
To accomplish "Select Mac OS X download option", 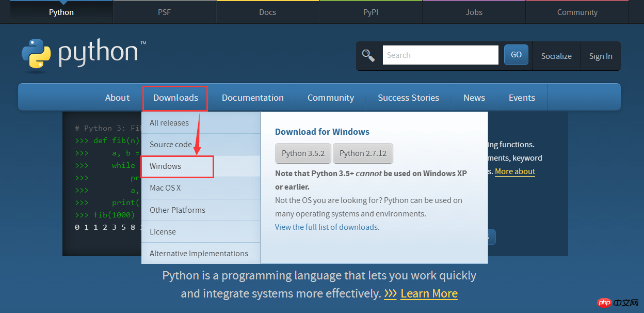I will click(x=165, y=188).
